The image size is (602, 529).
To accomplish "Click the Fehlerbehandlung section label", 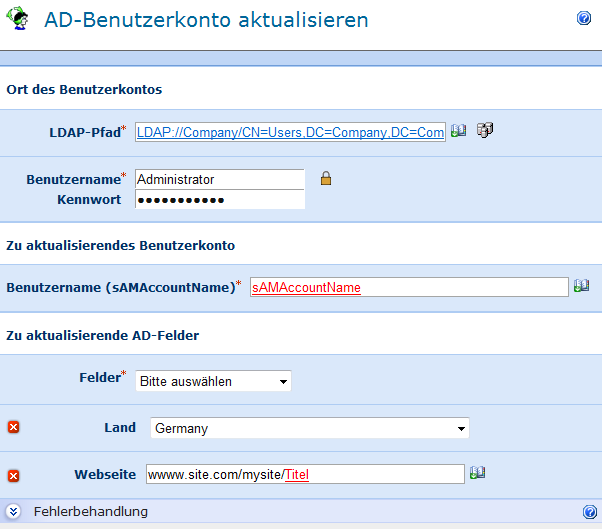I will [91, 512].
